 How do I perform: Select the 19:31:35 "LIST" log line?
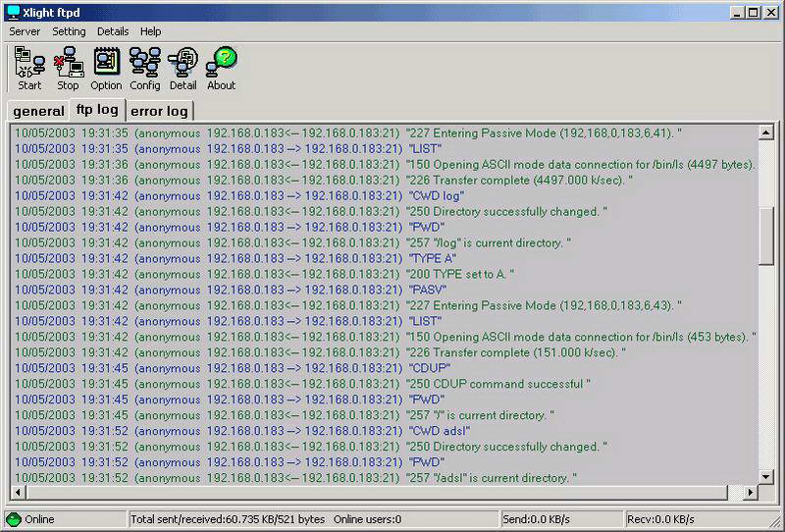coord(229,149)
